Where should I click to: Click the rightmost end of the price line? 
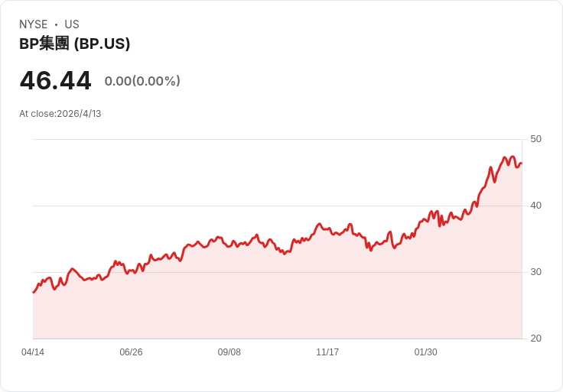pyautogui.click(x=521, y=163)
